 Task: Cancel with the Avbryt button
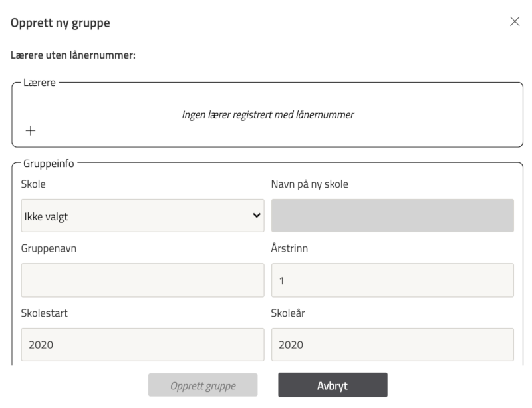(x=332, y=385)
